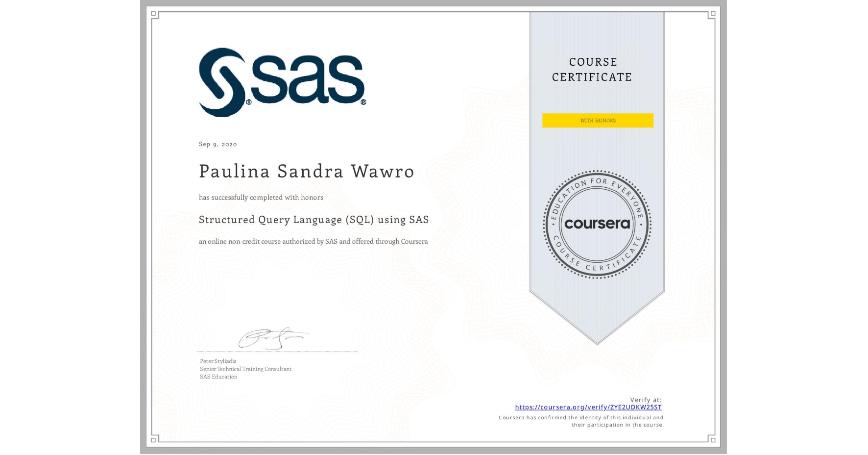This screenshot has width=868, height=455.
Task: Click the coursera wordmark inside the seal
Action: pos(597,224)
